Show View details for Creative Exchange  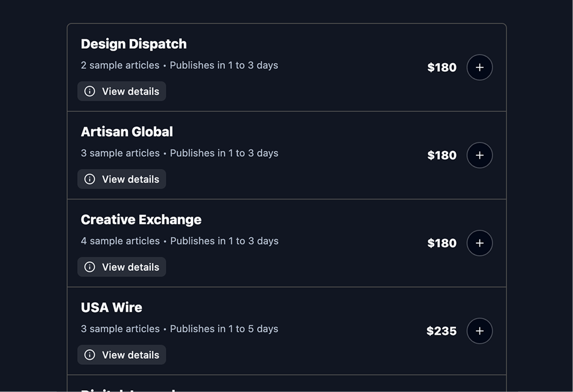[x=130, y=267]
